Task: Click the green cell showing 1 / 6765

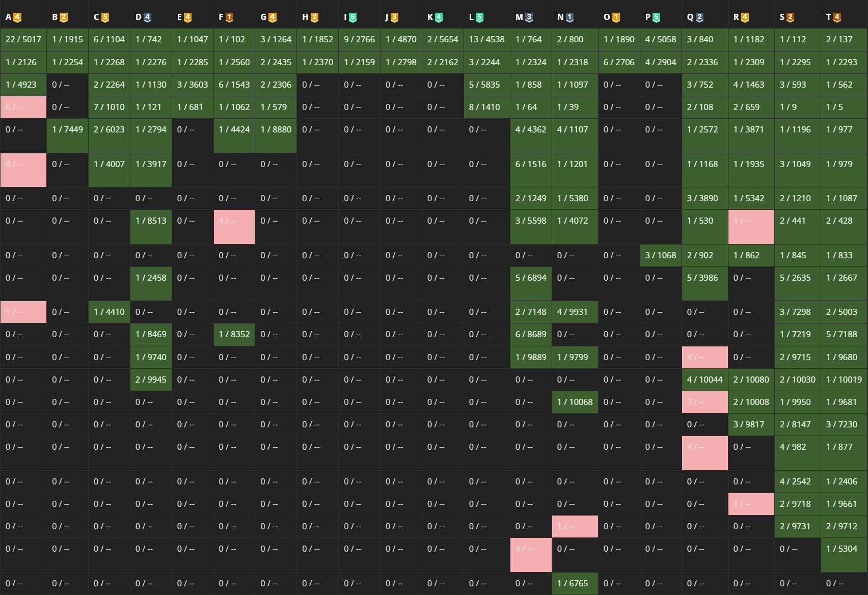Action: click(x=575, y=583)
